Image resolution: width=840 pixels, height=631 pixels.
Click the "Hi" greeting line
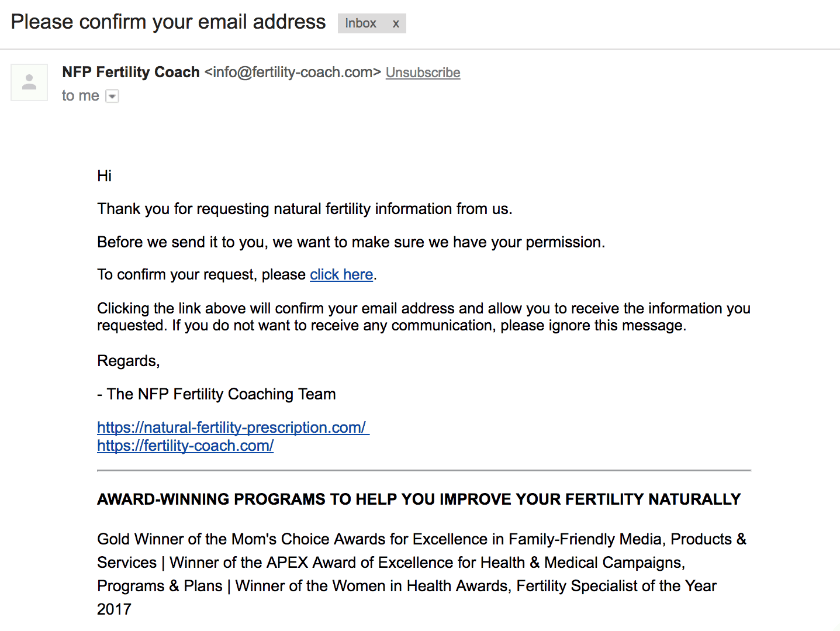(104, 176)
